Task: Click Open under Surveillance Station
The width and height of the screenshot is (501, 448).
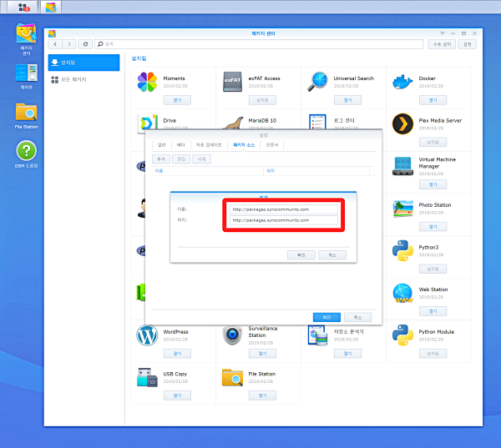Action: [263, 354]
